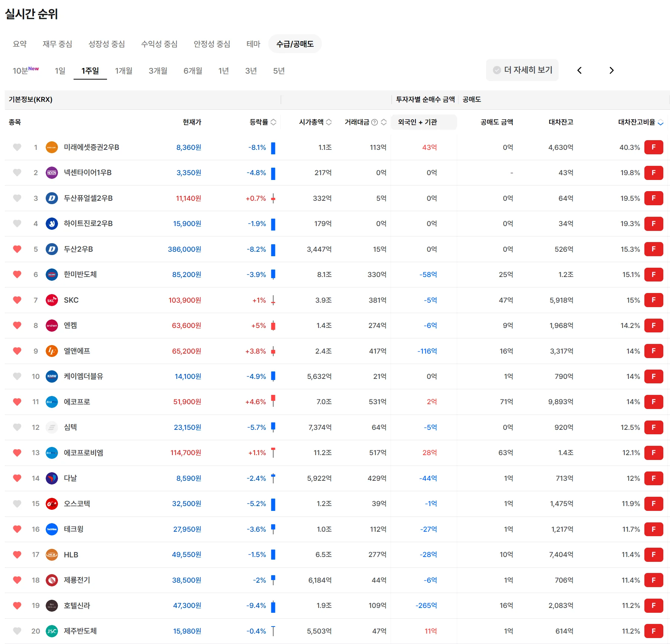The width and height of the screenshot is (670, 644).
Task: Sort by 거래대금 using its sort arrows
Action: coord(384,122)
